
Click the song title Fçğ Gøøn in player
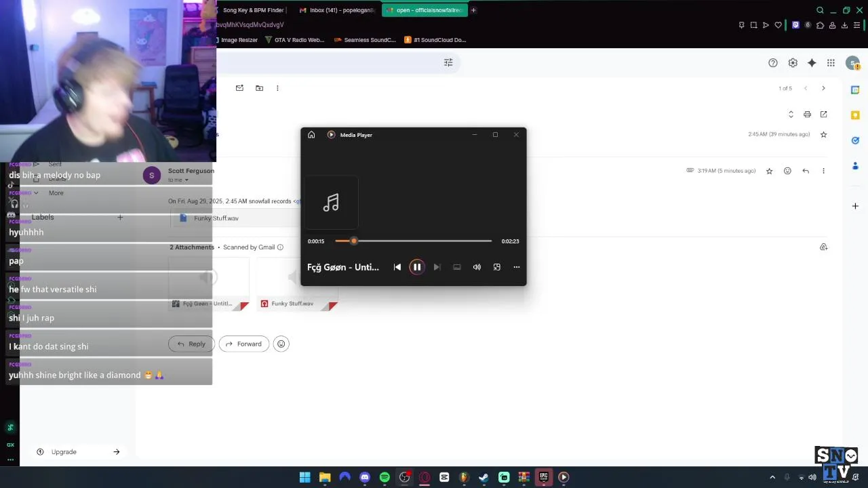[x=343, y=267]
